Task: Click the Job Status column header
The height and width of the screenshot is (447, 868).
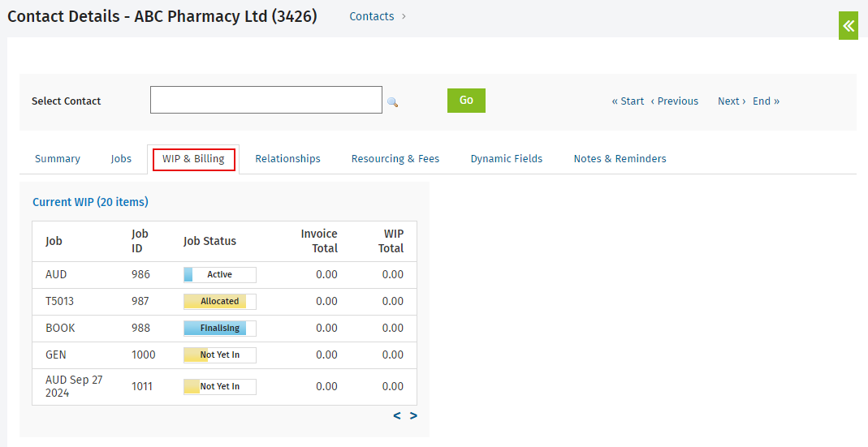Action: coord(209,241)
